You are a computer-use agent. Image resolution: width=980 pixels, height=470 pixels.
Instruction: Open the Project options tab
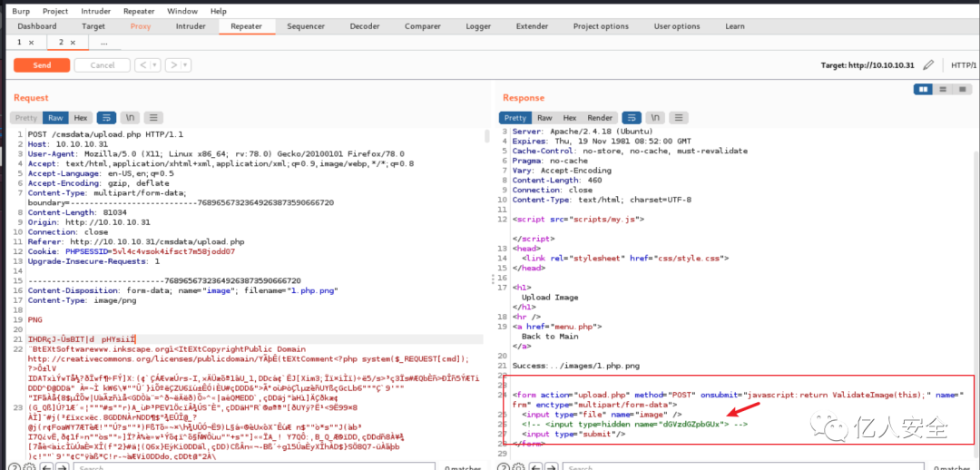point(601,26)
